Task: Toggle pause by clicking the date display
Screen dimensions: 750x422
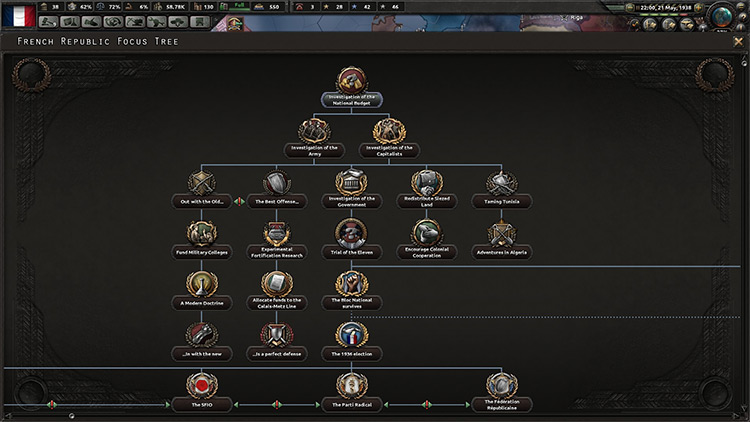Action: tap(666, 8)
